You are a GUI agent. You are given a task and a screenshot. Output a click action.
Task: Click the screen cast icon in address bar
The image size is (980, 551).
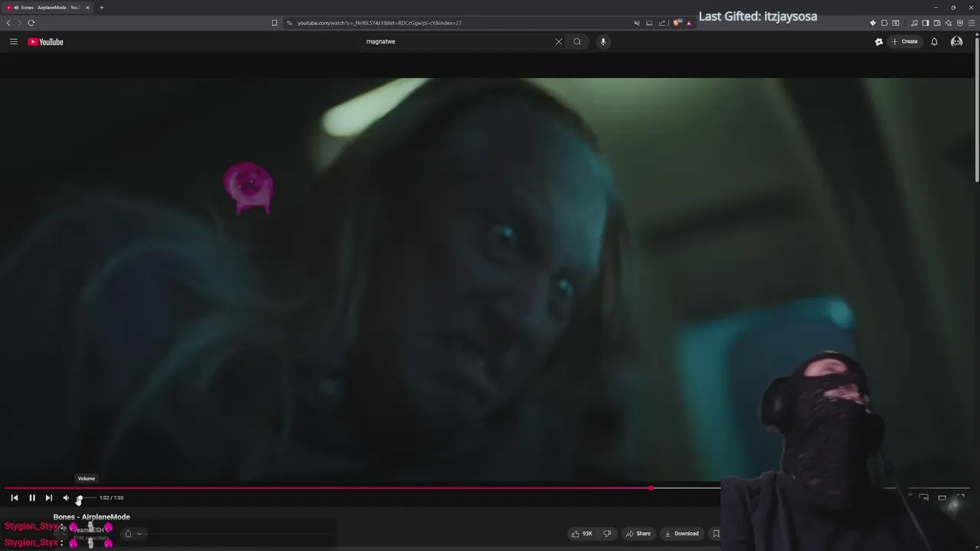point(650,23)
